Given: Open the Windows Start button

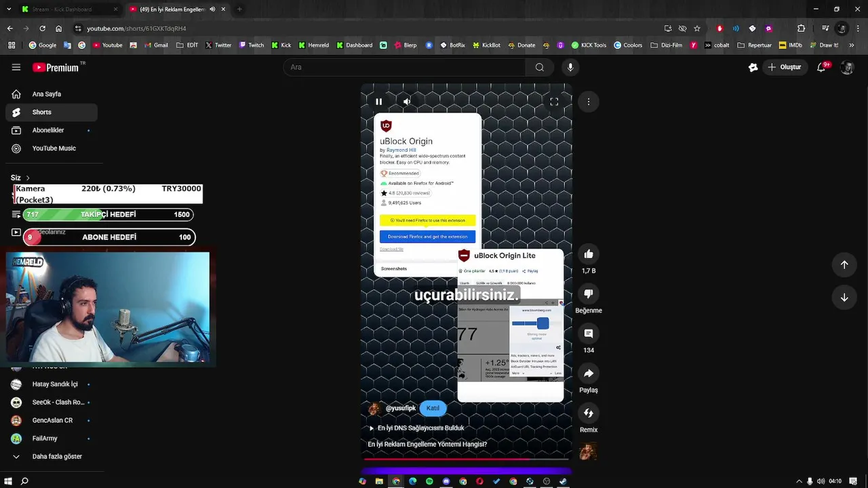Looking at the screenshot, I should (7, 481).
